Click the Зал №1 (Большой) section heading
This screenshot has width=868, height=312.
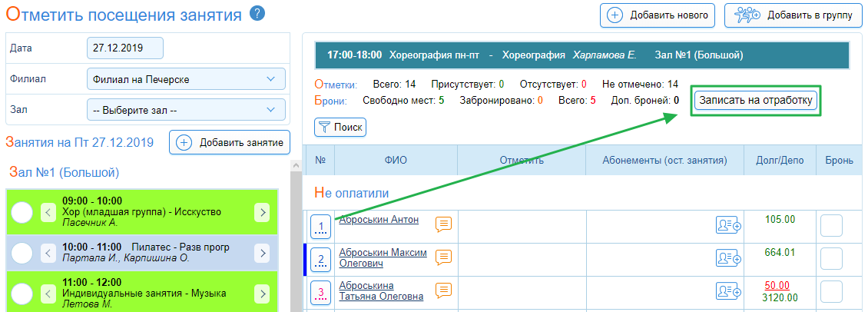tap(64, 172)
